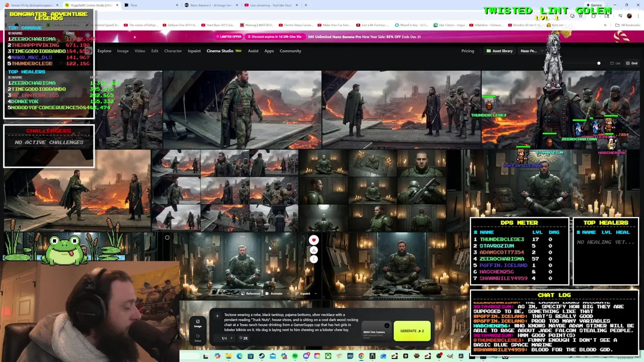Open the Community navigation item
This screenshot has width=644, height=362.
coord(290,51)
